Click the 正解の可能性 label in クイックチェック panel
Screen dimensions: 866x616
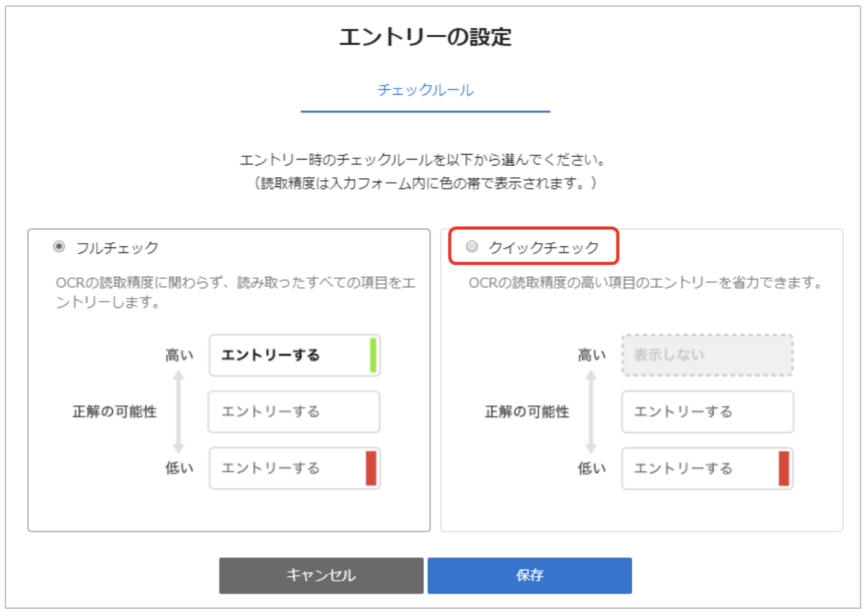[527, 412]
